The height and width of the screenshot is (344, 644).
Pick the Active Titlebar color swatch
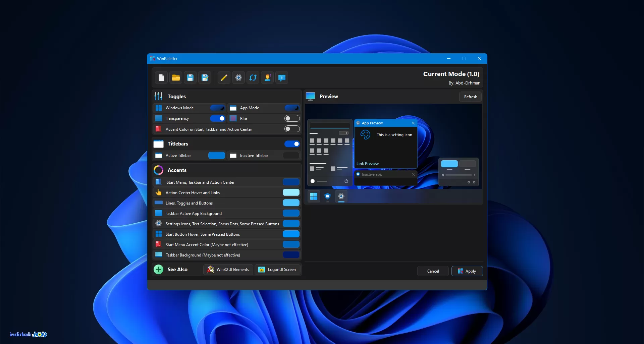click(217, 156)
